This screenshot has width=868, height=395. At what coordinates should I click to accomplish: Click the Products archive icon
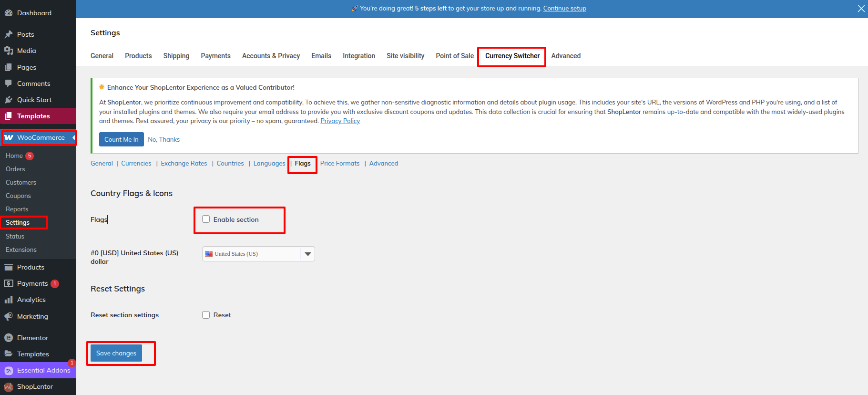tap(9, 267)
